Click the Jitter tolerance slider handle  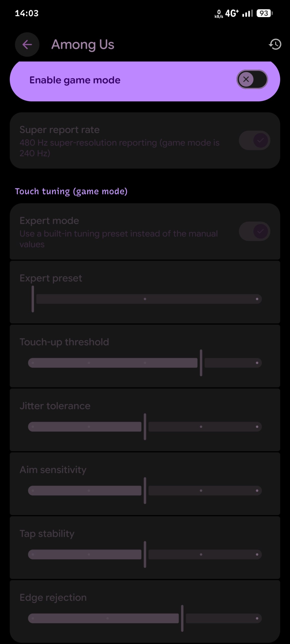(x=145, y=427)
